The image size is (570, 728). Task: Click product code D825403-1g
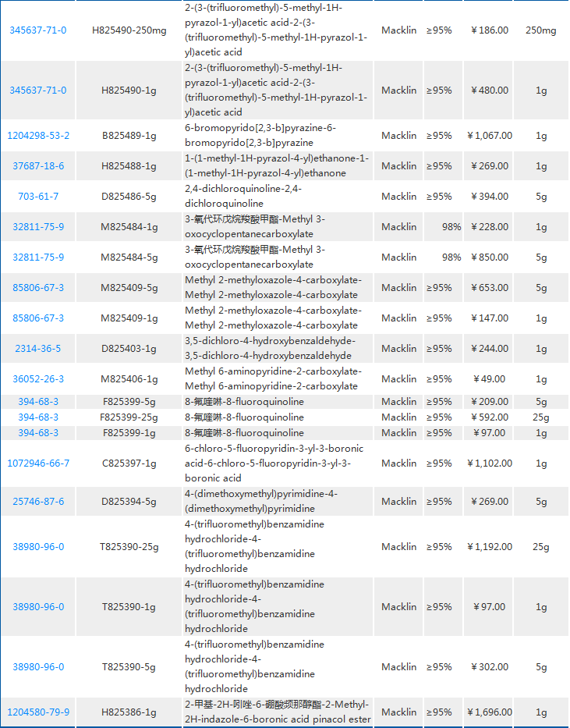pyautogui.click(x=129, y=349)
